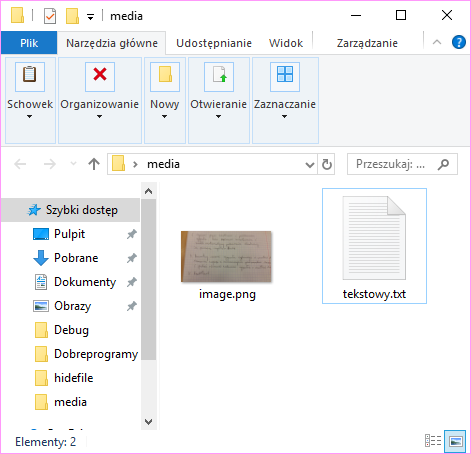Screen dimensions: 471x454
Task: Open the quick access toolbar customize arrow
Action: [x=90, y=16]
